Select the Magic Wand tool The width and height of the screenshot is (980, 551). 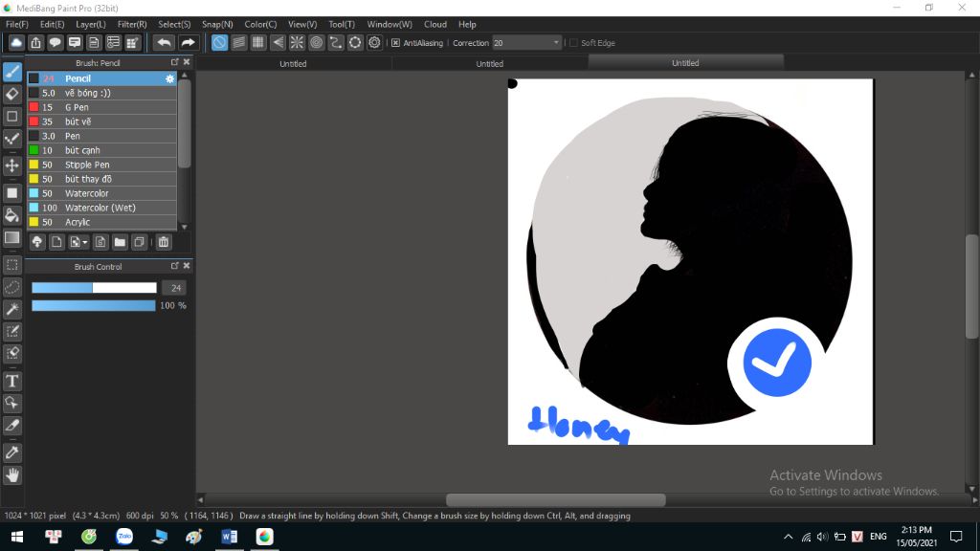tap(11, 309)
